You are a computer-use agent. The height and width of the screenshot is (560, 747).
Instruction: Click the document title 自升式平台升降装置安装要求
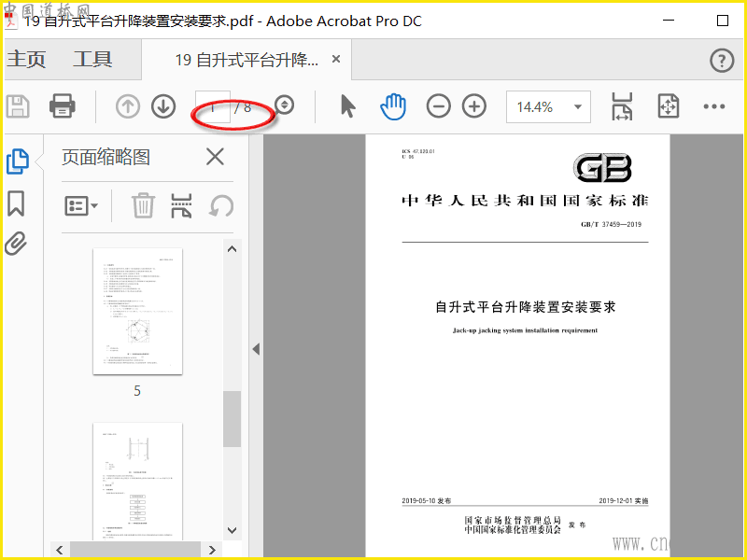tap(526, 307)
